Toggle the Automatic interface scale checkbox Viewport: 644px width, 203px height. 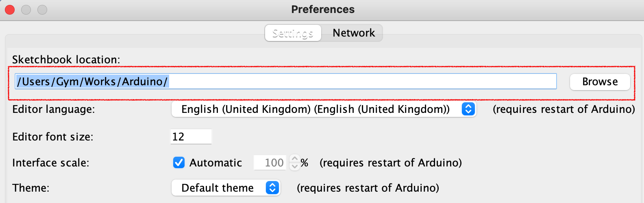179,163
